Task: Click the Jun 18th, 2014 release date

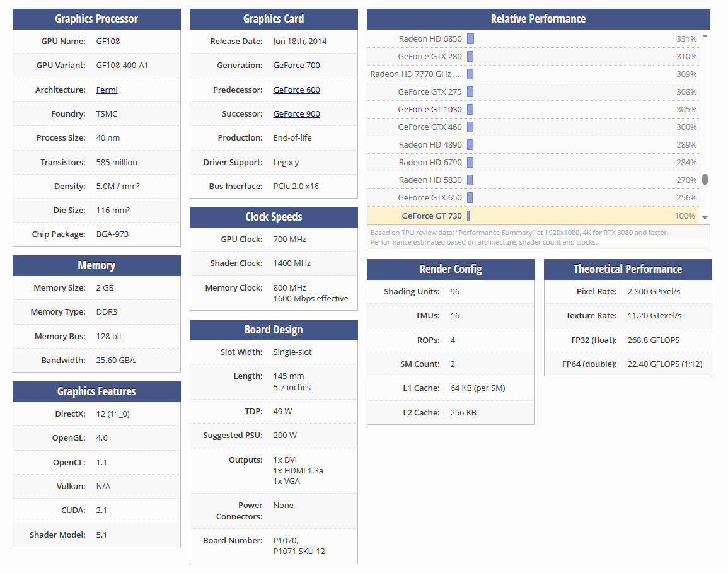Action: [x=300, y=42]
